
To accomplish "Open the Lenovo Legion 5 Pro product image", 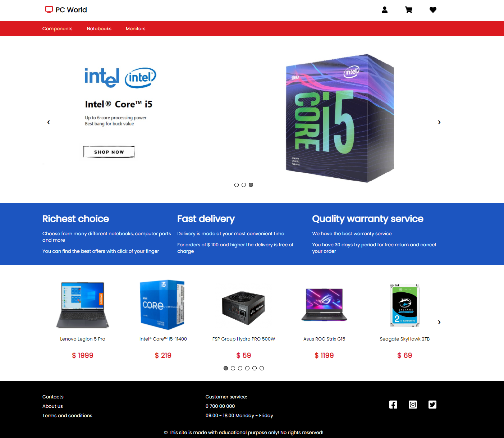I will pyautogui.click(x=83, y=305).
